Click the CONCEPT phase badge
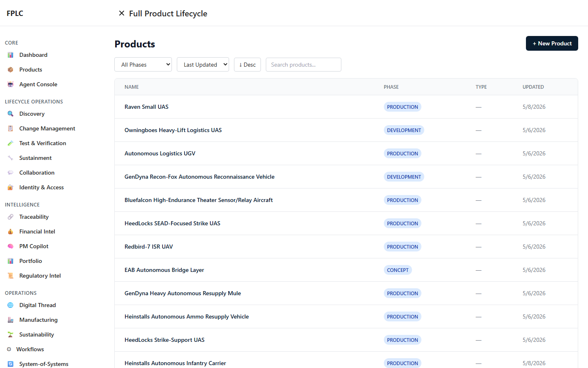 (398, 270)
